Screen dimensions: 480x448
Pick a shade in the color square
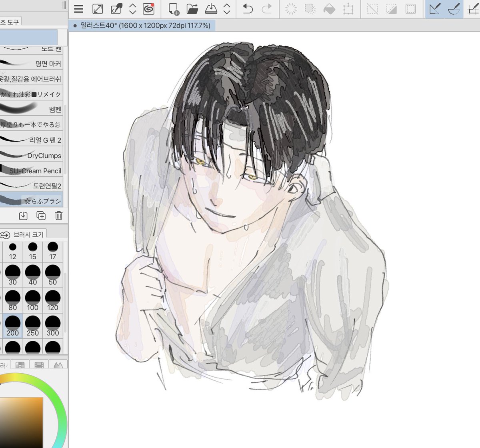tap(21, 422)
